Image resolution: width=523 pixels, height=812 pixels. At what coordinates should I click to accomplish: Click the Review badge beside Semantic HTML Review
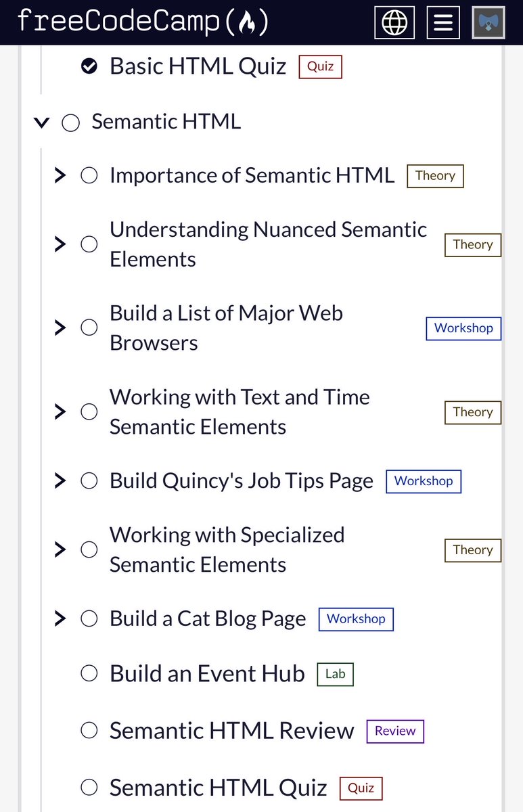tap(395, 731)
